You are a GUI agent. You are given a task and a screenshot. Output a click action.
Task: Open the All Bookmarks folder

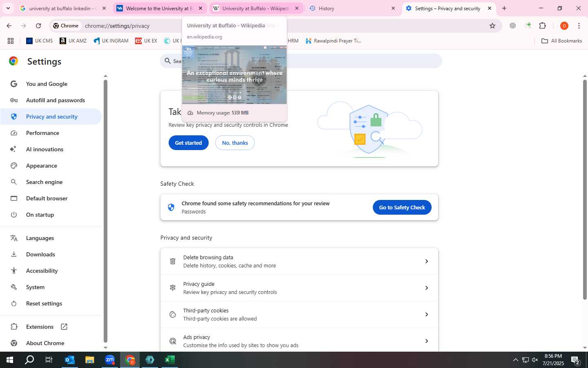pos(561,41)
